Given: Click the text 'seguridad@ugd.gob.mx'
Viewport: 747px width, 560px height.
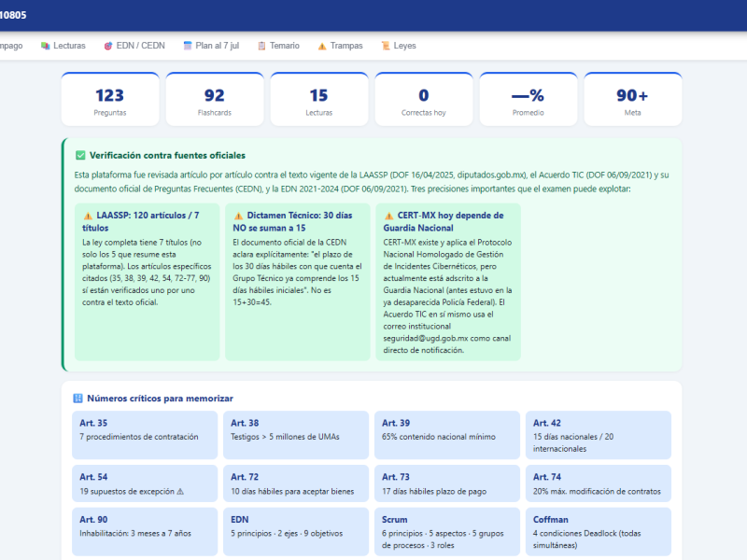Looking at the screenshot, I should click(426, 338).
